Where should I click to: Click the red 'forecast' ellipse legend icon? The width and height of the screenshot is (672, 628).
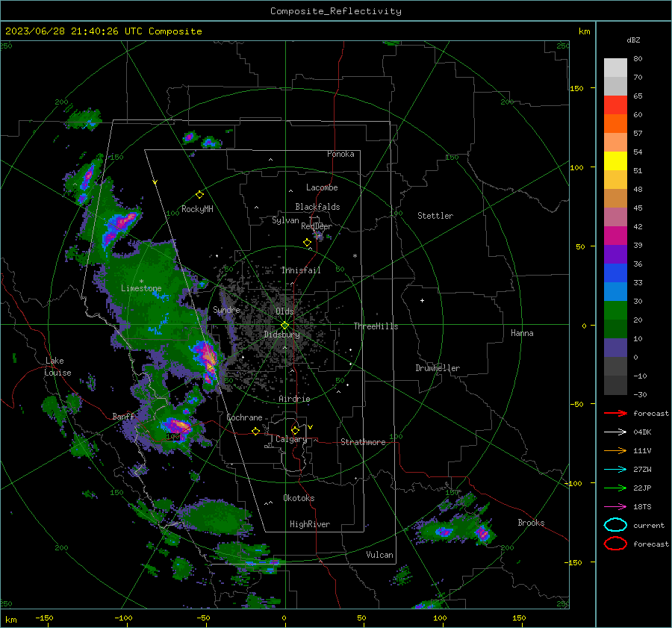(615, 544)
